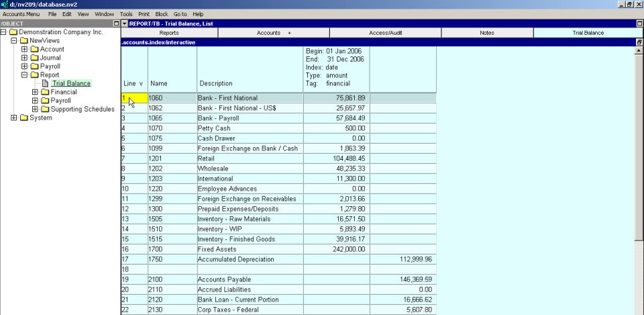Click the System folder icon
Image resolution: width=644 pixels, height=315 pixels.
[23, 118]
